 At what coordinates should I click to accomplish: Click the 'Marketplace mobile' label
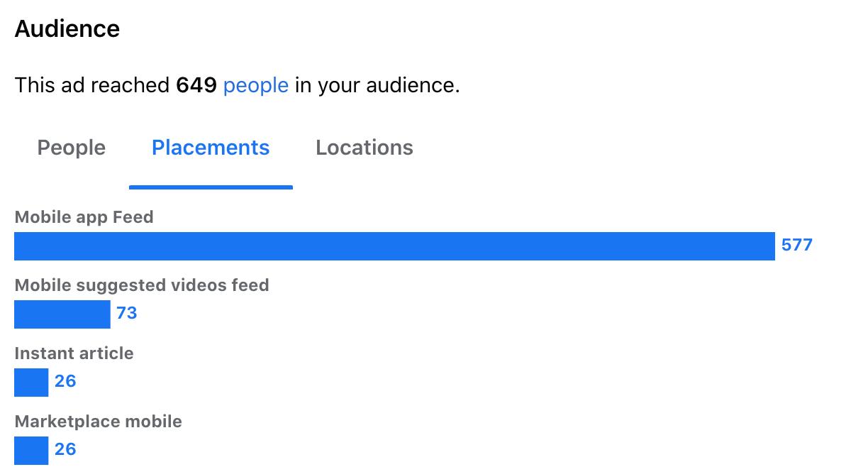pos(98,422)
